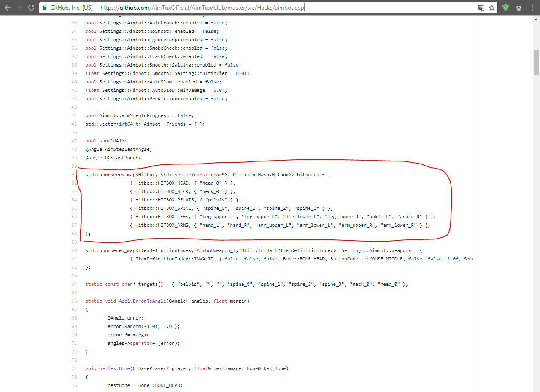Click the "GitHub, Inc. [US]" certificate label
This screenshot has width=540, height=392.
[71, 8]
